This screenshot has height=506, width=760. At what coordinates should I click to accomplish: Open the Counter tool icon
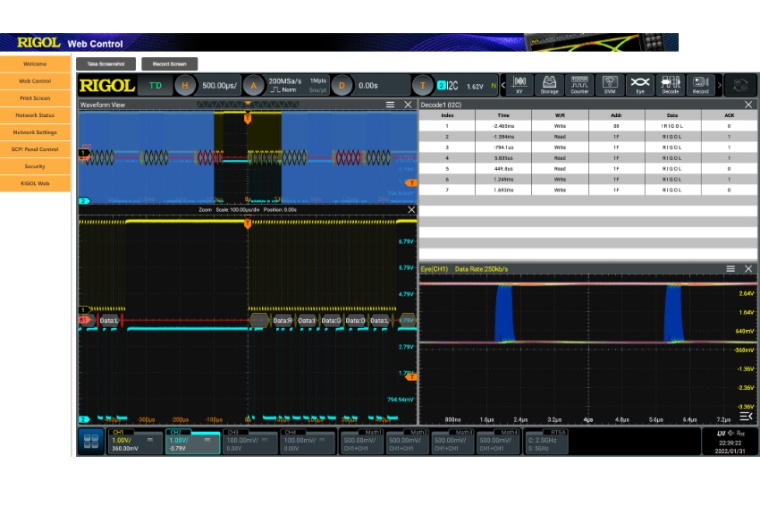pyautogui.click(x=579, y=85)
